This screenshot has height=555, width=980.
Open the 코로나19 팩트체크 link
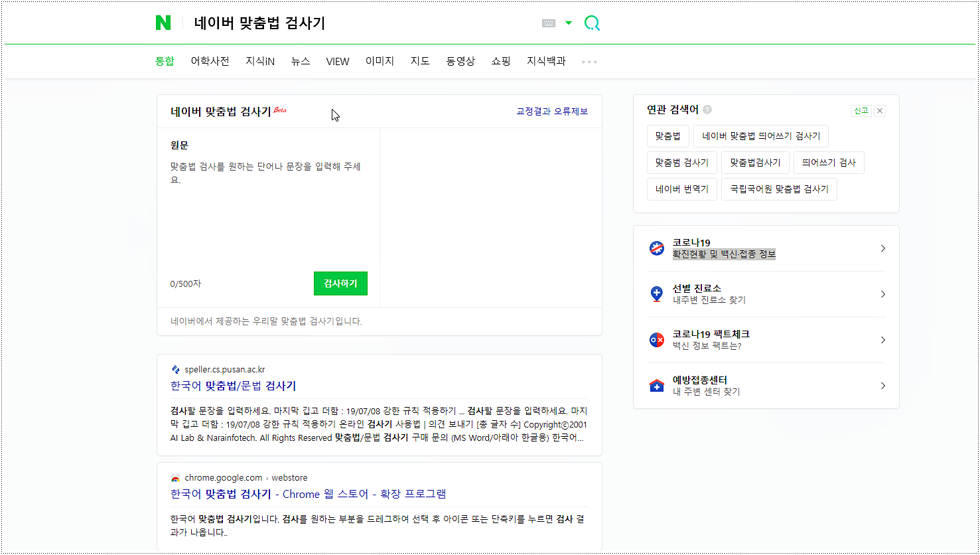(x=711, y=335)
